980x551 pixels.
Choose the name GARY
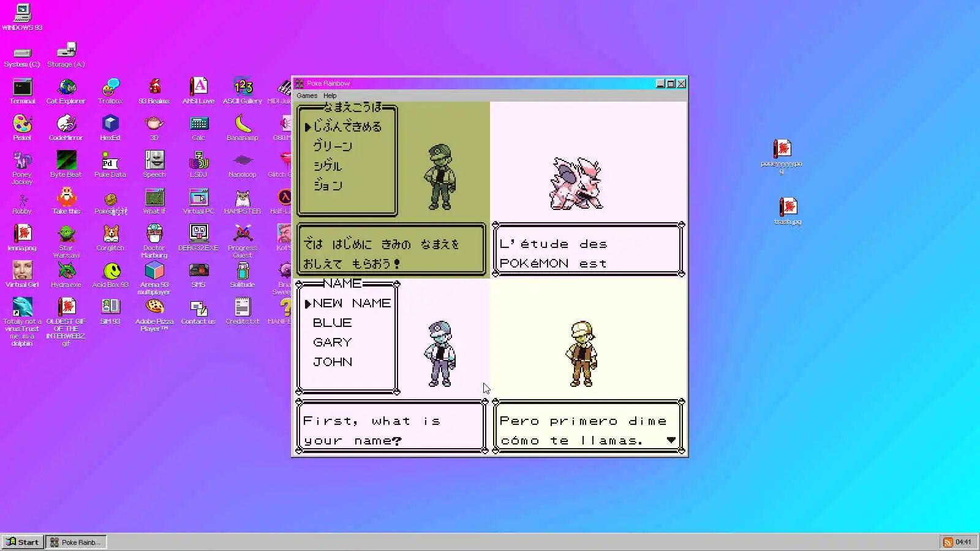332,342
